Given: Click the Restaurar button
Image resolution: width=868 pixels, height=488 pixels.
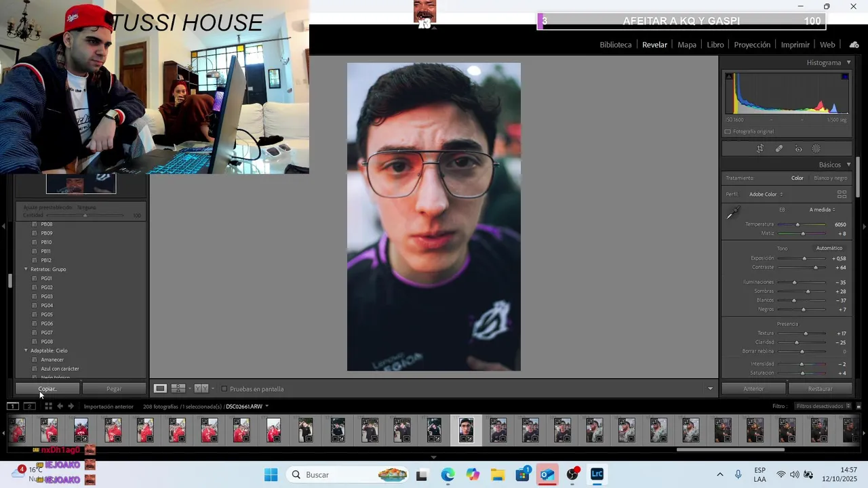Looking at the screenshot, I should 820,389.
